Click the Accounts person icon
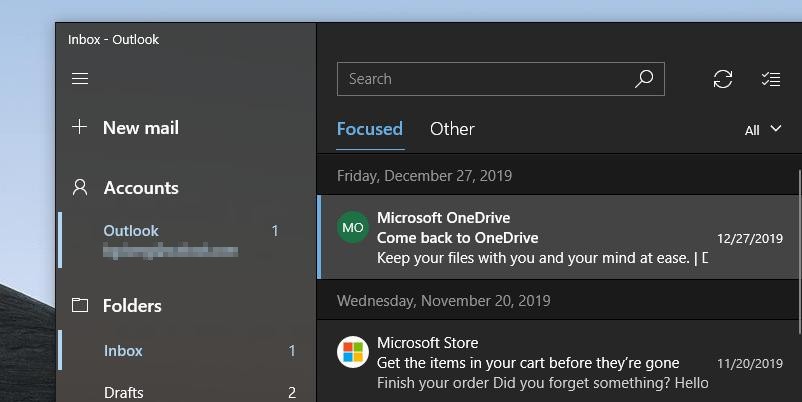The height and width of the screenshot is (402, 802). coord(80,187)
